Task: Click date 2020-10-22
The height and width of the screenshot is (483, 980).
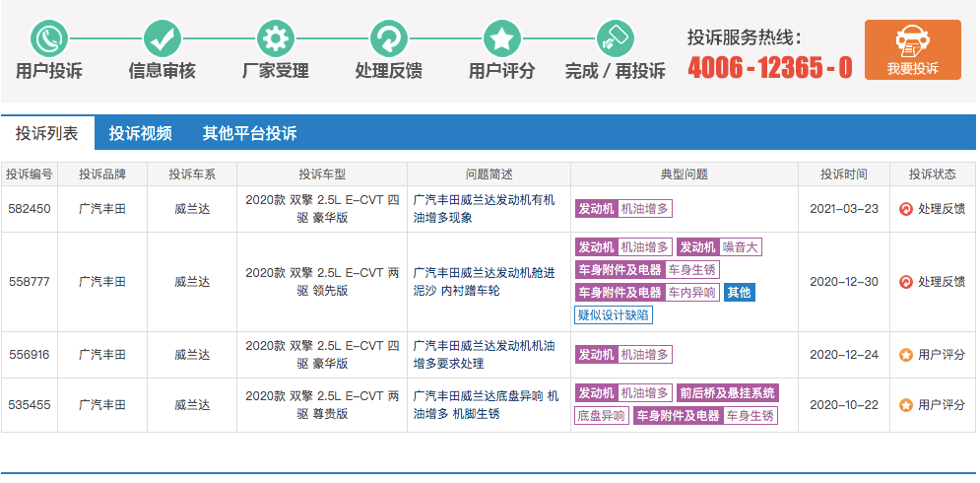Action: (844, 405)
